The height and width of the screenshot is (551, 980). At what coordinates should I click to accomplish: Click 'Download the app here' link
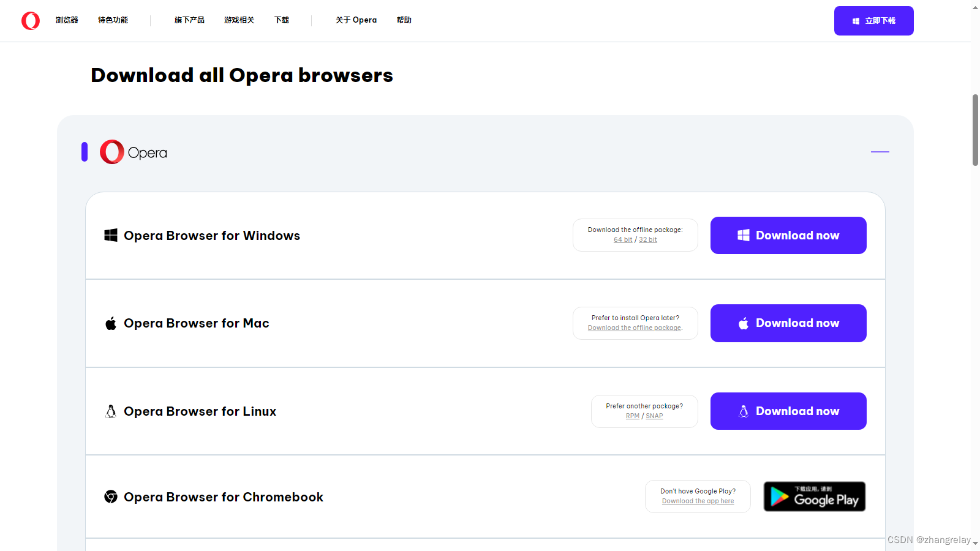(x=698, y=501)
